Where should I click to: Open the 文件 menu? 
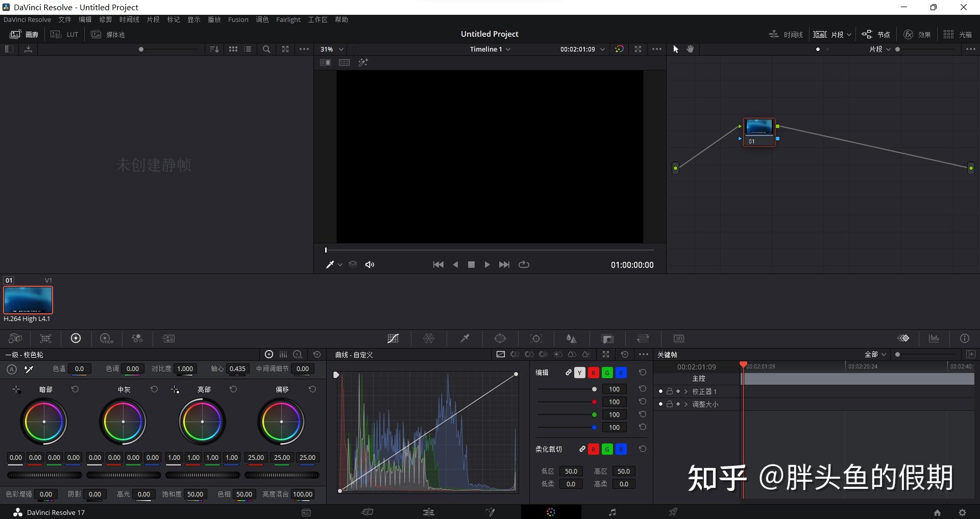64,19
